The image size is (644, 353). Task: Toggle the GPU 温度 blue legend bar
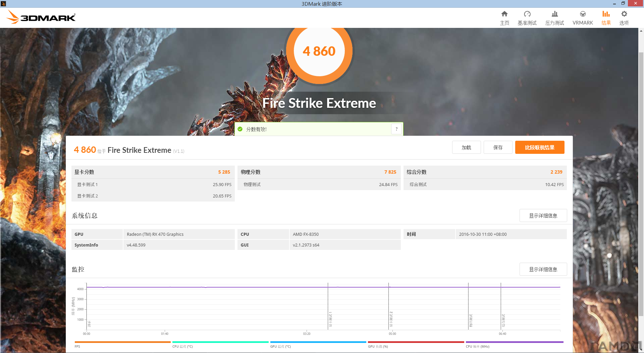(318, 342)
